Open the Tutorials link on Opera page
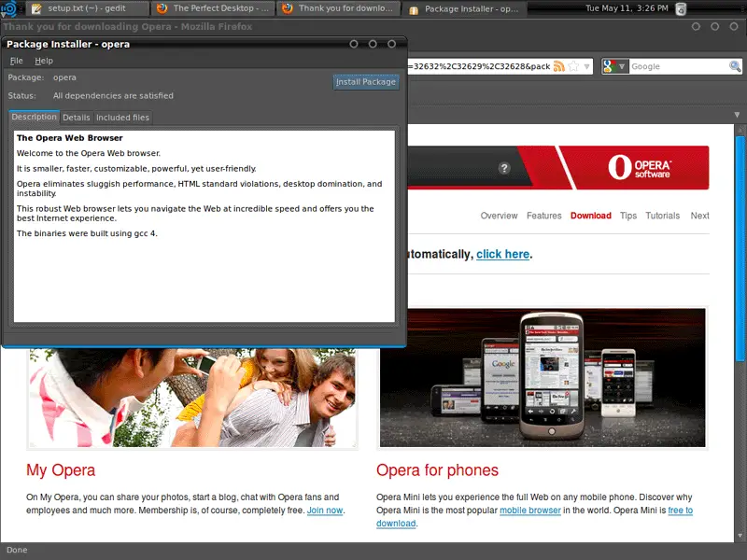The width and height of the screenshot is (747, 560). tap(663, 216)
